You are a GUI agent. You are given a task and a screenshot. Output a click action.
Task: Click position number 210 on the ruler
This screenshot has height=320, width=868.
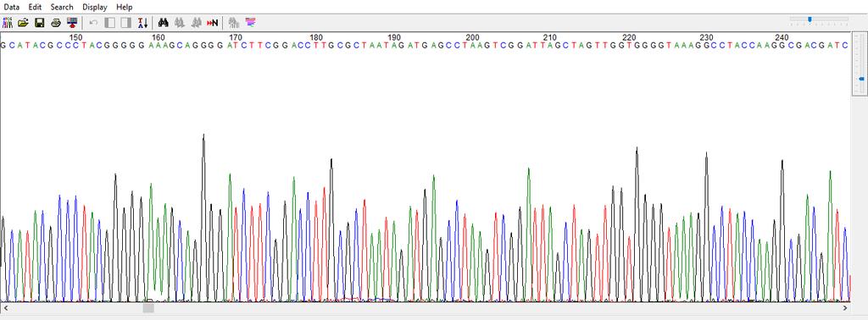(x=550, y=37)
